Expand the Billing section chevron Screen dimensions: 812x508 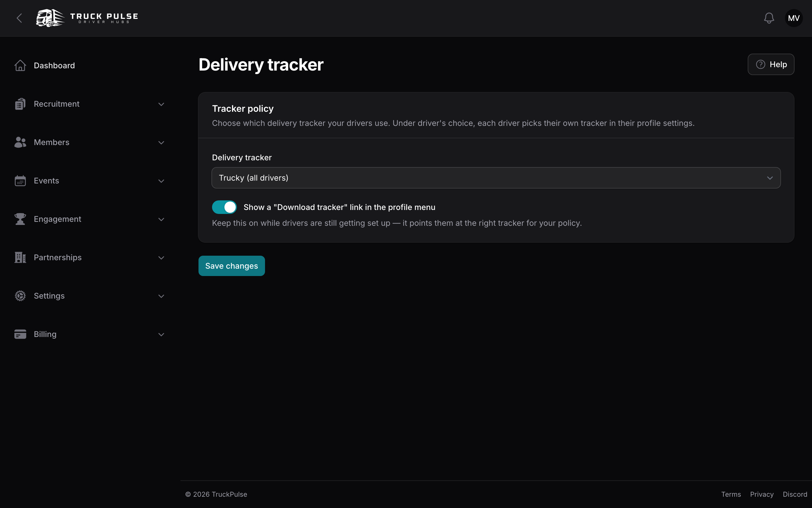(x=161, y=335)
